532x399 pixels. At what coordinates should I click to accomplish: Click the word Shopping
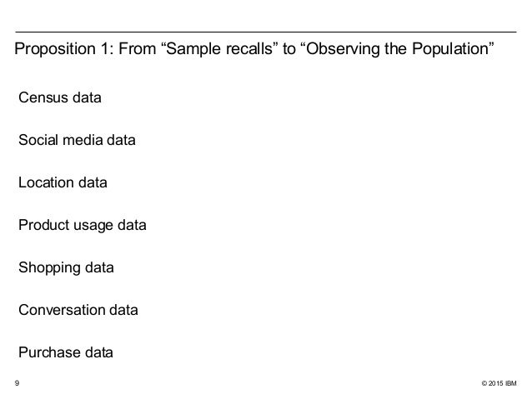tap(49, 268)
